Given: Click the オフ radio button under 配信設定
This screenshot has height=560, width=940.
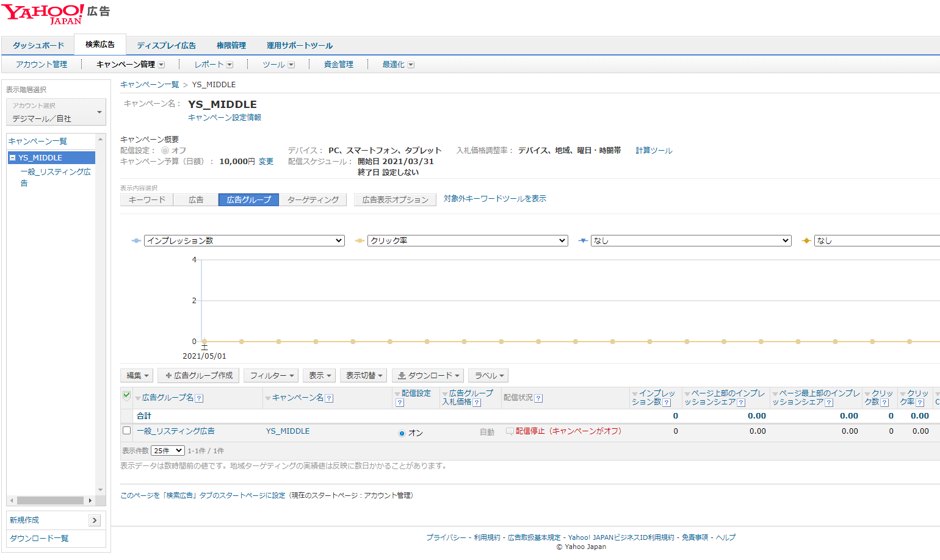Looking at the screenshot, I should (x=165, y=151).
